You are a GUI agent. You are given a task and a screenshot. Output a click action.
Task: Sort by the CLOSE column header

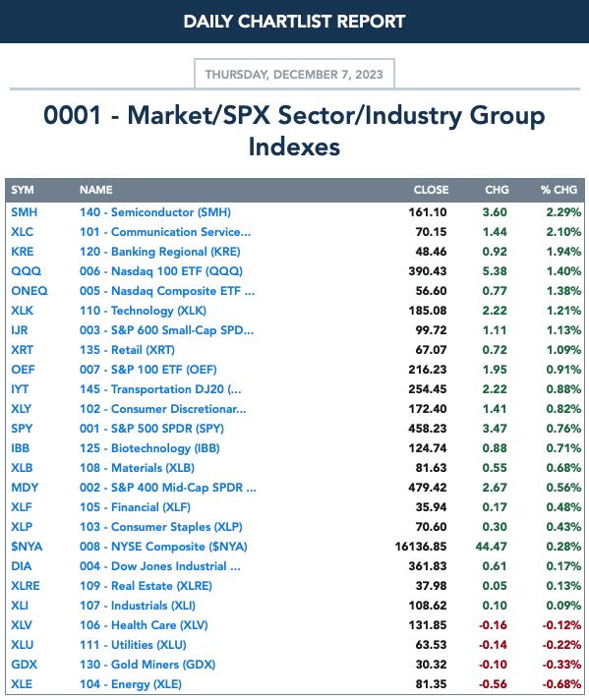pos(431,190)
